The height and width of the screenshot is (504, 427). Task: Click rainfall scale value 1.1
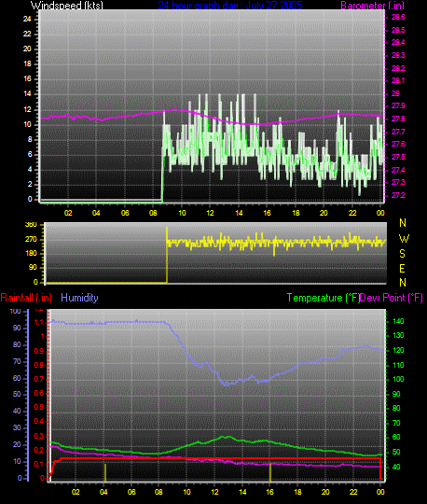39,322
